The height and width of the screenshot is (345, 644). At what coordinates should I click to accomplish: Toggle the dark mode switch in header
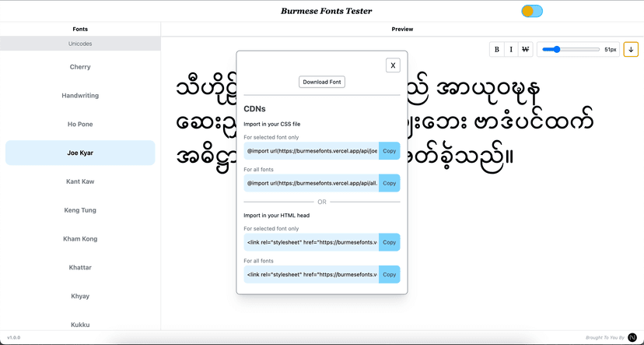coord(532,11)
